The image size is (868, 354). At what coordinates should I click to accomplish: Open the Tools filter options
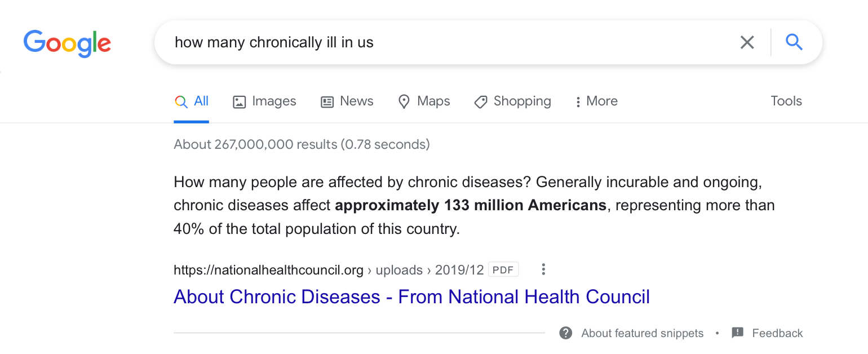(x=786, y=101)
